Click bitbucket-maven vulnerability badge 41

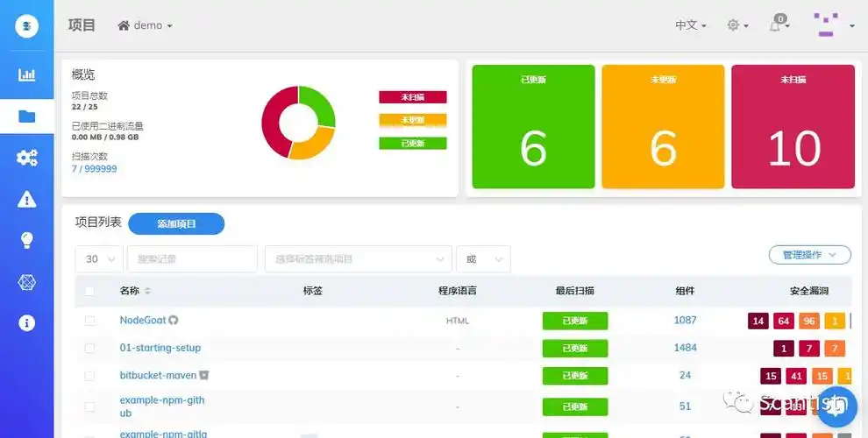(x=796, y=376)
